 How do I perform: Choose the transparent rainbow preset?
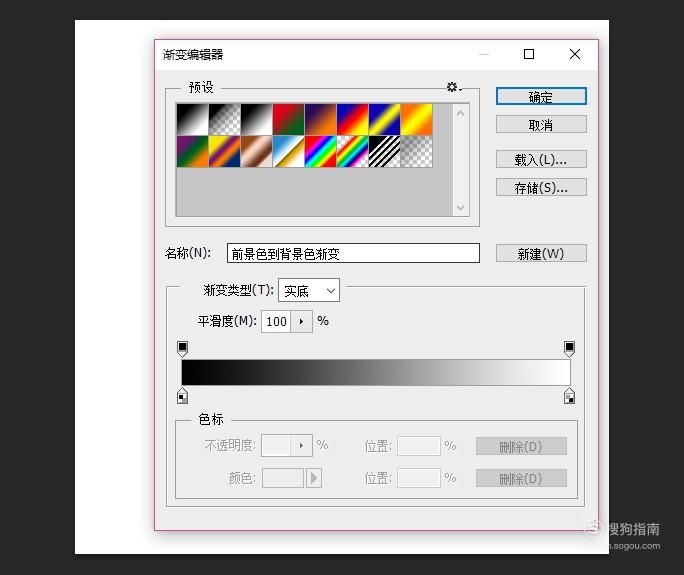352,151
